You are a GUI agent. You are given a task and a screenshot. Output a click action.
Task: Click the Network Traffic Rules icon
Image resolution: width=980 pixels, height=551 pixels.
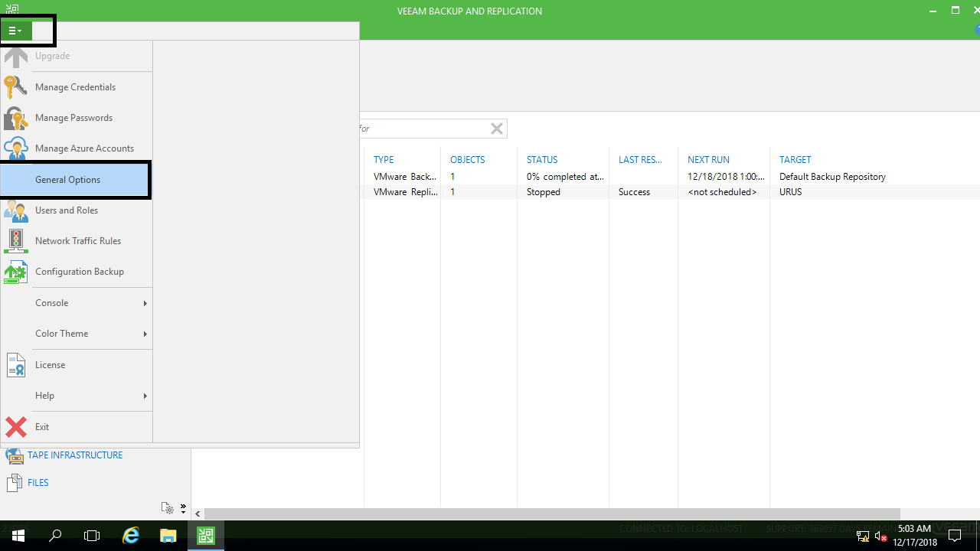[x=15, y=241]
